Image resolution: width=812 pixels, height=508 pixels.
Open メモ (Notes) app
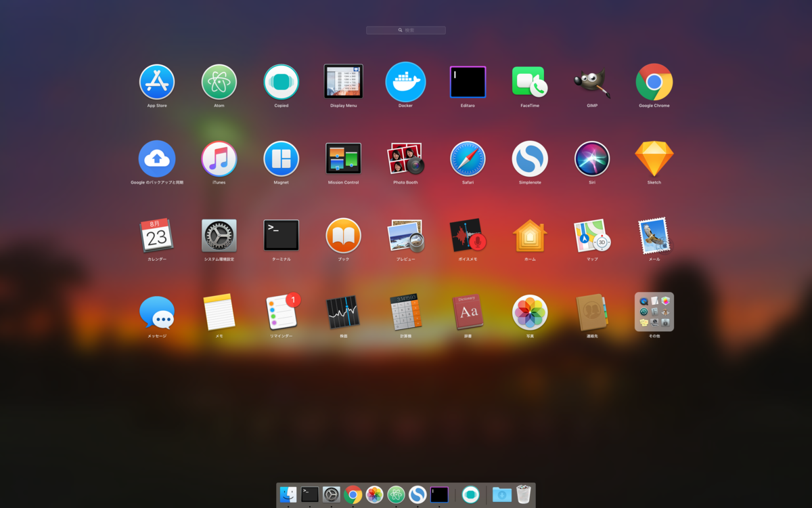click(x=219, y=312)
